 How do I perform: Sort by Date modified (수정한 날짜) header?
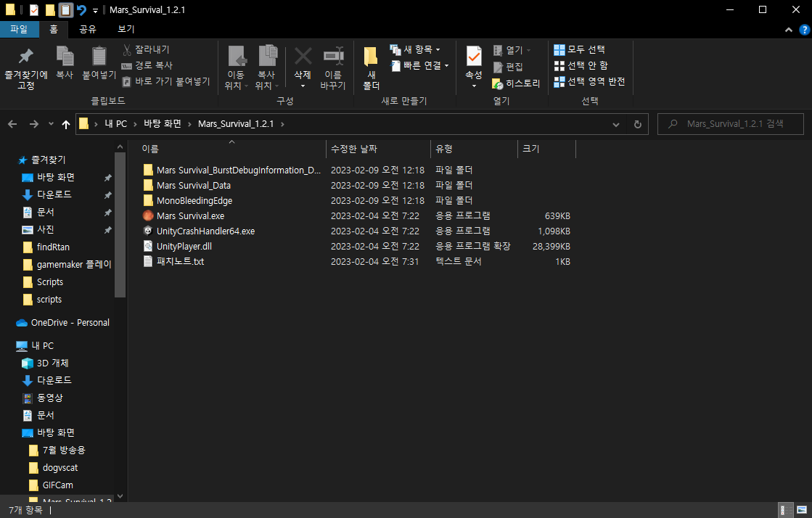pos(354,149)
